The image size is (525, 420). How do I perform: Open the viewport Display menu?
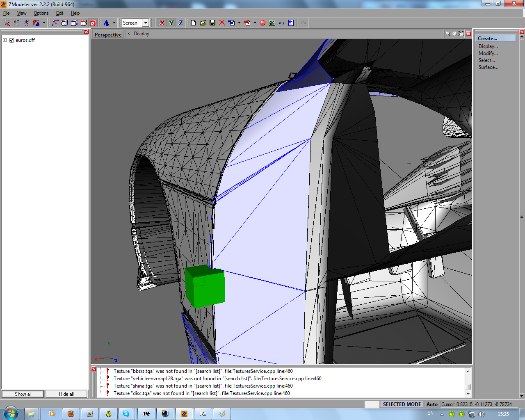(142, 34)
